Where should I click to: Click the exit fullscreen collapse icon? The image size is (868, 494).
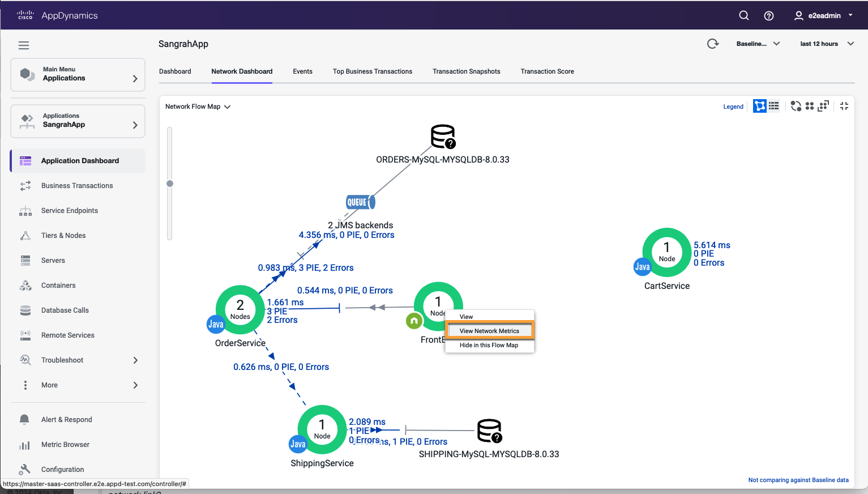(x=844, y=106)
